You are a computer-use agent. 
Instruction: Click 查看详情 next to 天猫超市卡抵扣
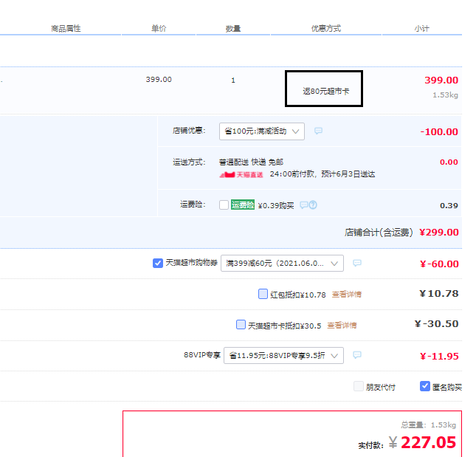(x=342, y=325)
